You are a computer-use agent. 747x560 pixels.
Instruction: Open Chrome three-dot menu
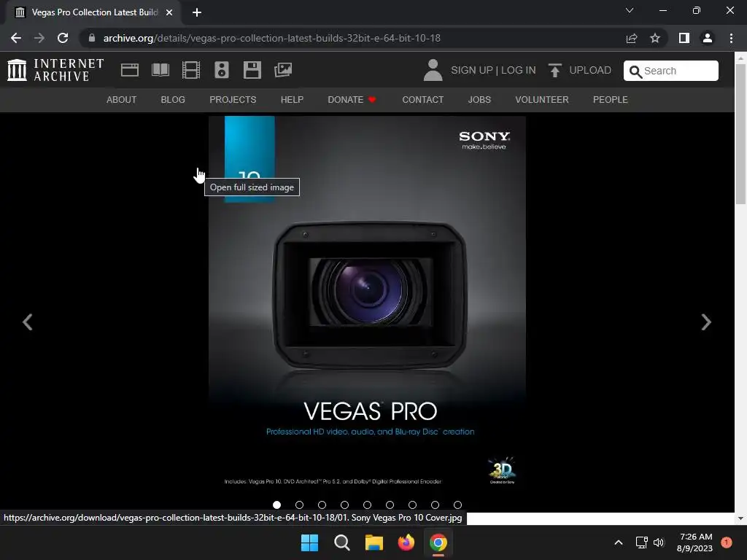[731, 38]
